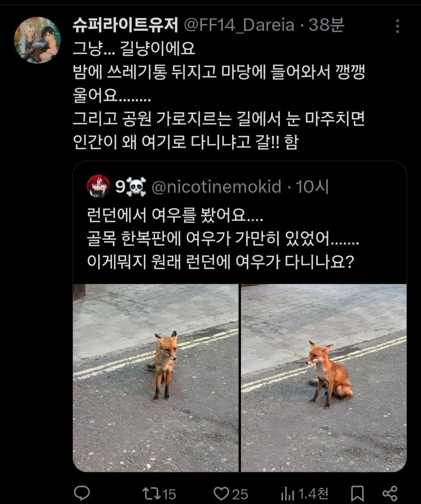421x504 pixels.
Task: Tap the repost count 15
Action: pyautogui.click(x=169, y=494)
